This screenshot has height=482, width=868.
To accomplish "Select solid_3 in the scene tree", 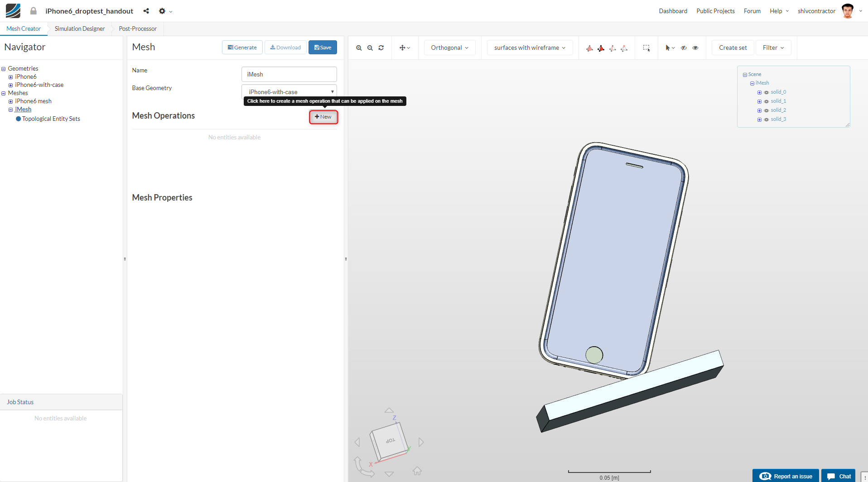I will [778, 119].
